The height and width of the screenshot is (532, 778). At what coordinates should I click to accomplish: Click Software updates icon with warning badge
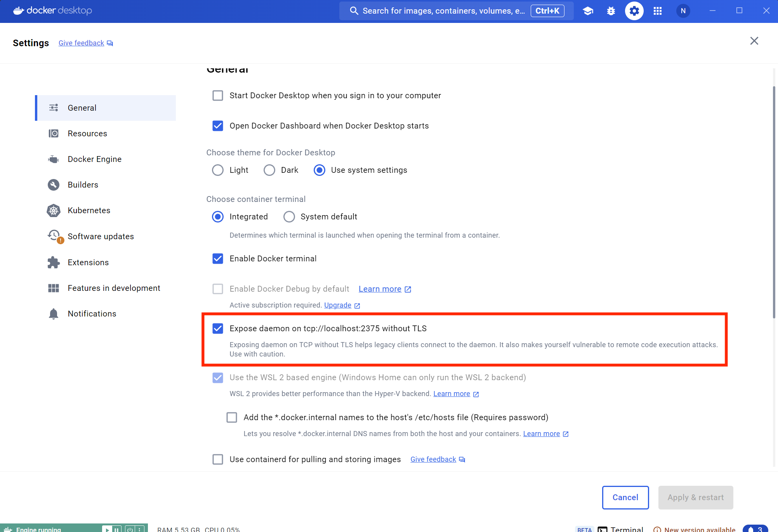click(54, 236)
